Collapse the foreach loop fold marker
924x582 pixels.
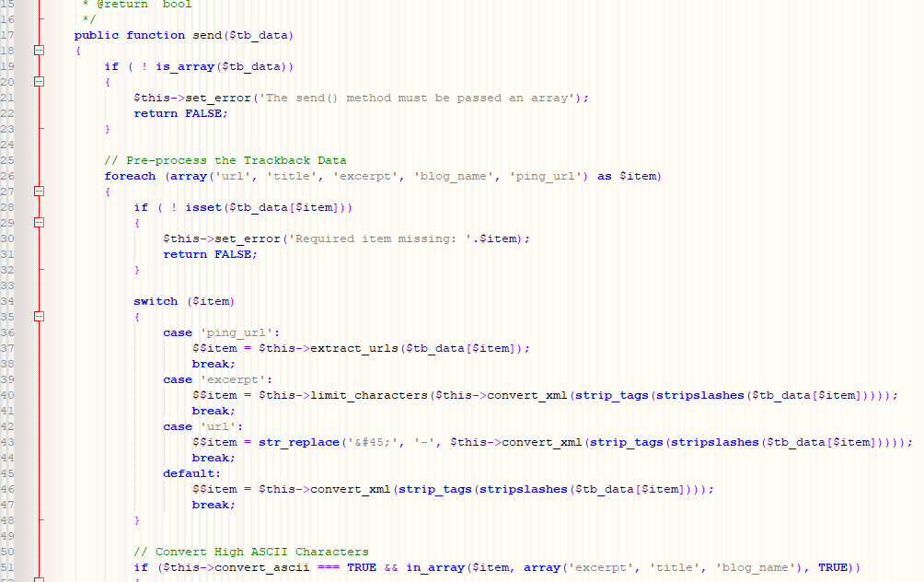[39, 192]
